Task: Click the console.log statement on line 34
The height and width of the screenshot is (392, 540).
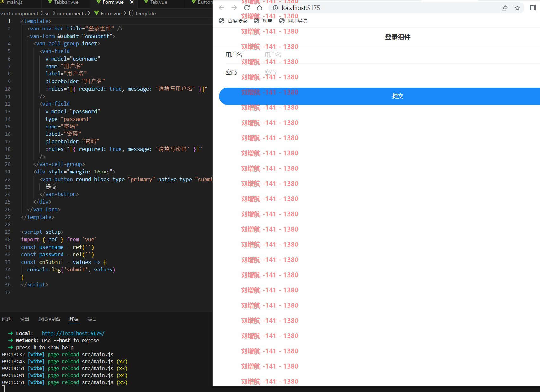Action: 71,270
